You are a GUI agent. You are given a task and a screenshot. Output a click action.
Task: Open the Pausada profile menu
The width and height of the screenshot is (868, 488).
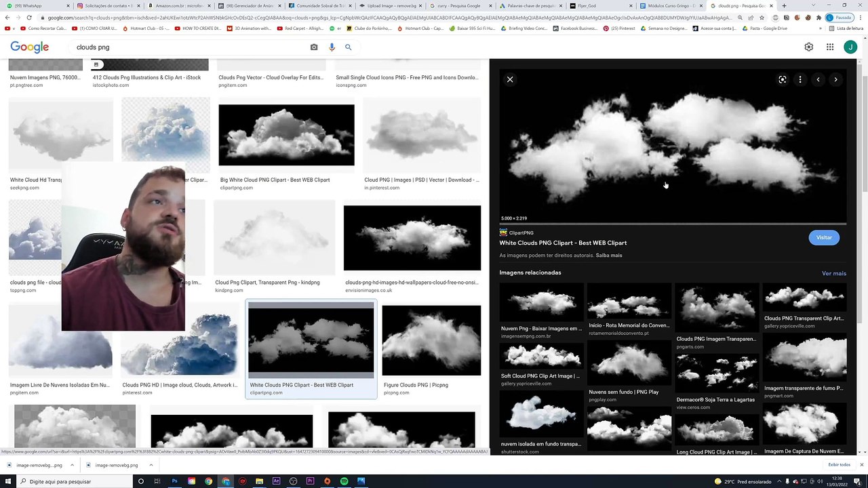click(839, 18)
